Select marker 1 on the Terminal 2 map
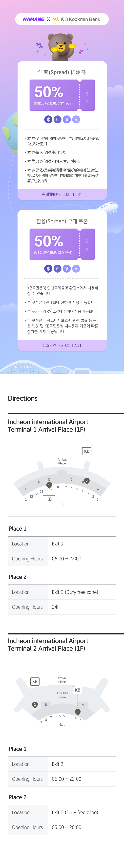The image size is (124, 868). coord(78,712)
